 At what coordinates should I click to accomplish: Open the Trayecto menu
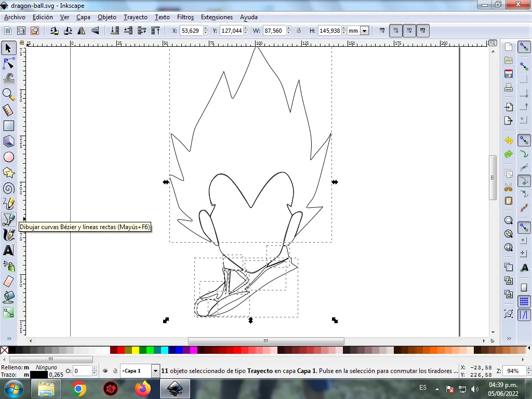click(x=136, y=17)
